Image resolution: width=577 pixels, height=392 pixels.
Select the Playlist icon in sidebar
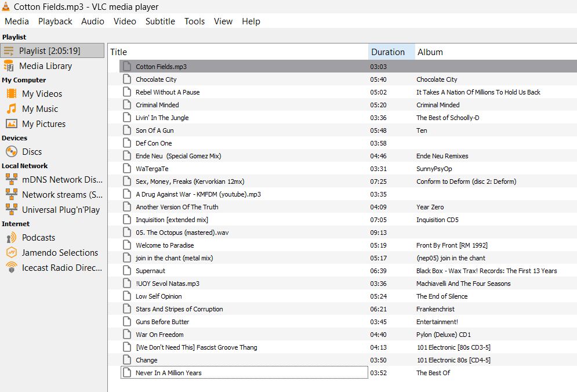[9, 51]
